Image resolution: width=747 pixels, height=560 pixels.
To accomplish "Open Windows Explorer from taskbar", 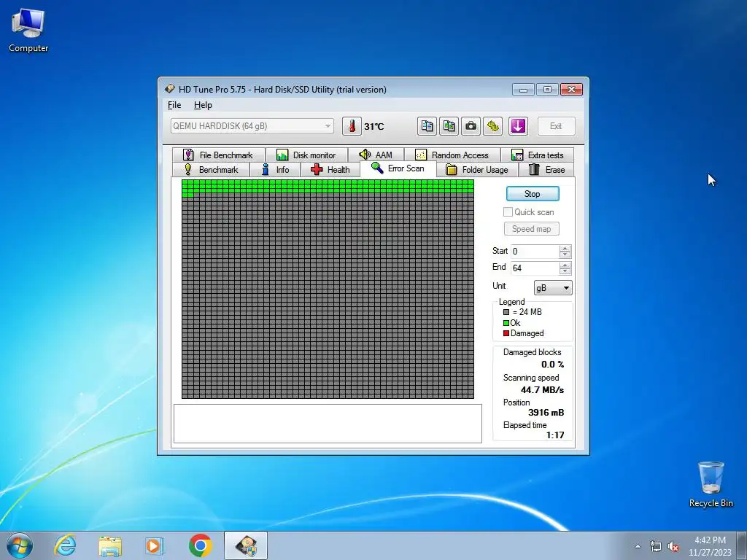I will coord(110,545).
